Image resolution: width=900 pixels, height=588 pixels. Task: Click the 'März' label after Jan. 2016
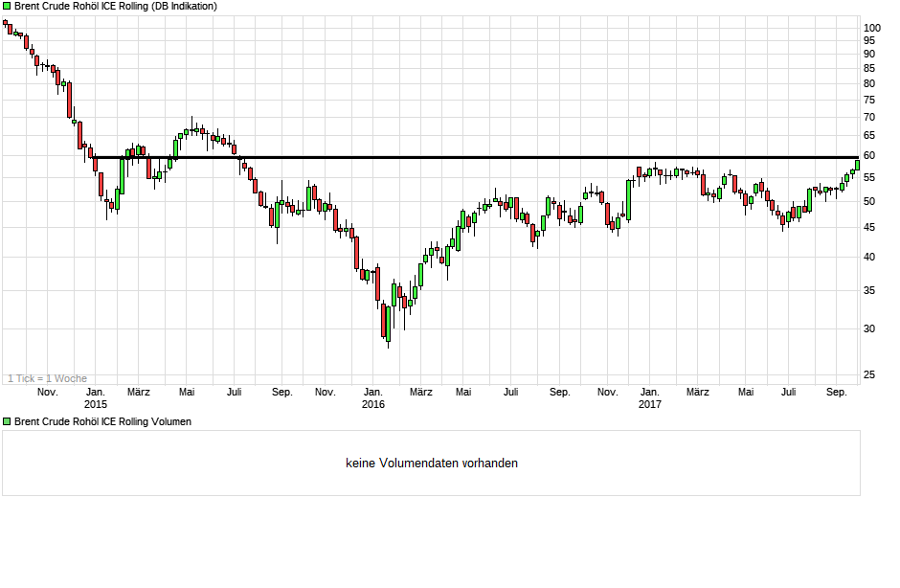click(420, 393)
